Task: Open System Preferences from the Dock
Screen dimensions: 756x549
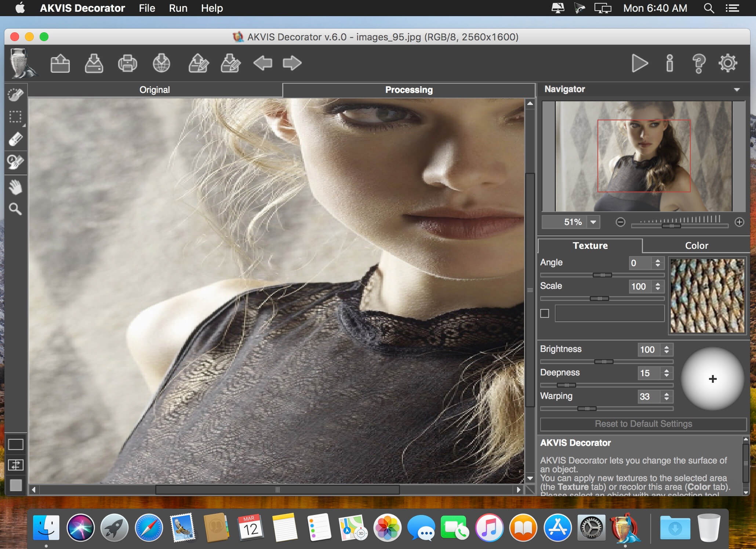Action: (x=591, y=528)
